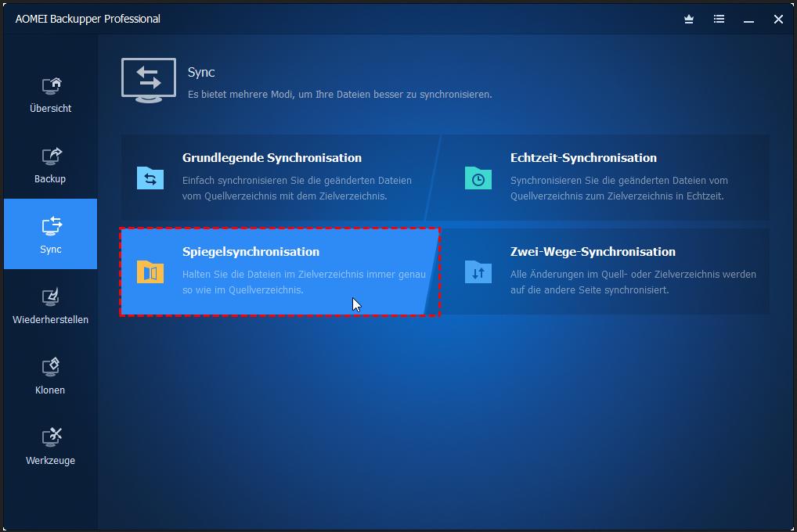Select the Spiegelsynchronisation title
The image size is (797, 532).
251,252
